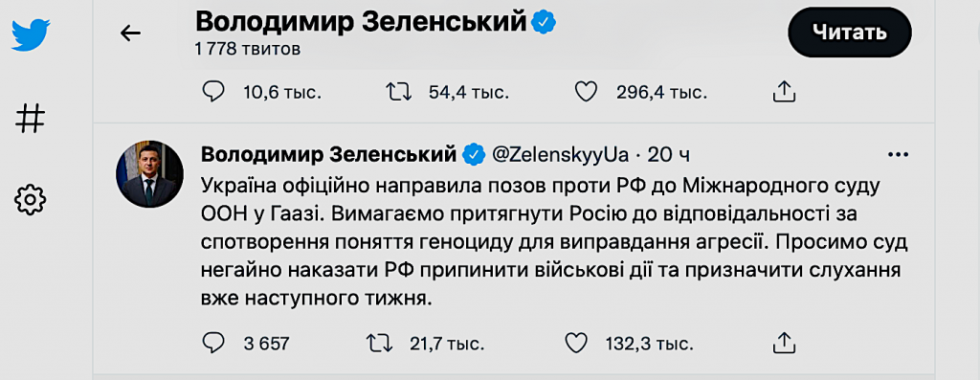The height and width of the screenshot is (380, 980).
Task: Open the Settings gear icon
Action: pyautogui.click(x=30, y=200)
